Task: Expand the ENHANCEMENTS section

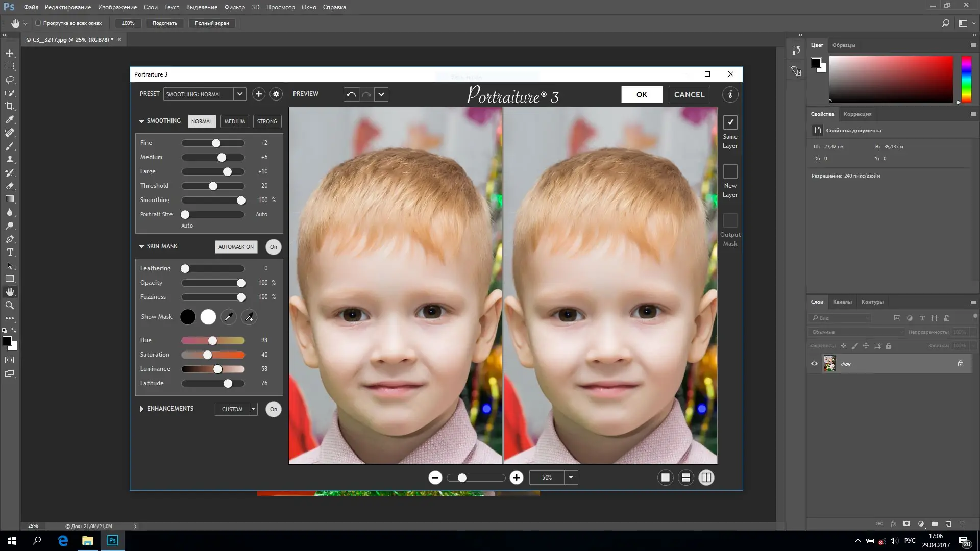Action: click(141, 408)
